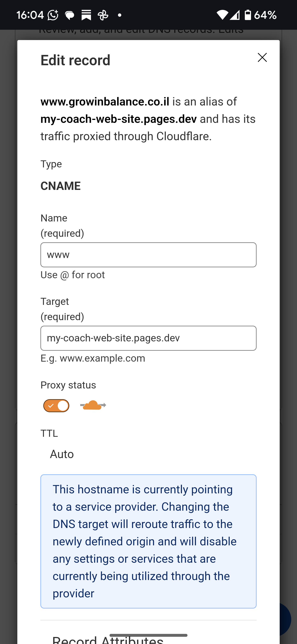Image resolution: width=297 pixels, height=644 pixels.
Task: Tap the bottom navigation gesture handle
Action: 148,635
